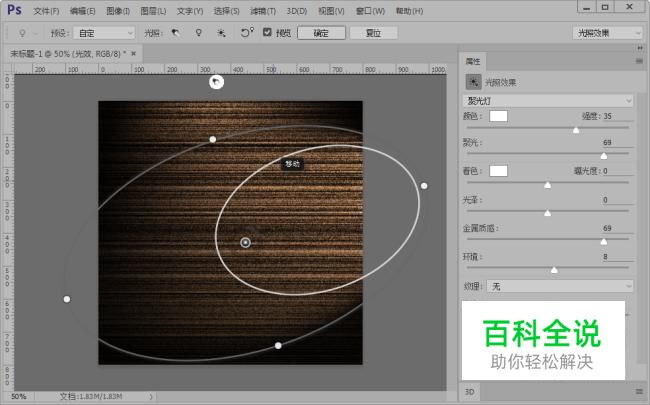Click the 聚光 value field 69
Viewport: 650px width, 405px height.
618,142
